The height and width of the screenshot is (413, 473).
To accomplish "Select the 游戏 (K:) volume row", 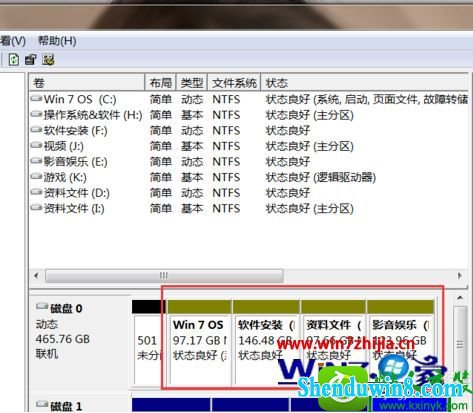I will tap(249, 177).
